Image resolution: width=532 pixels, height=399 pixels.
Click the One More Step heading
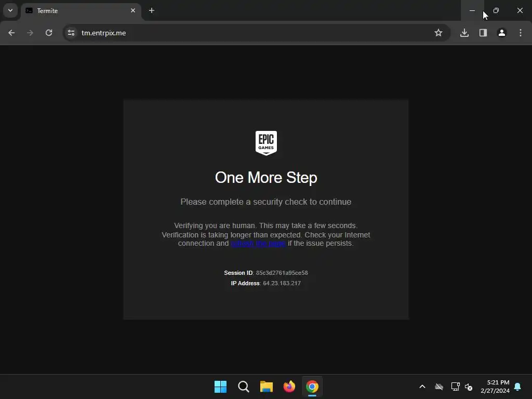point(266,178)
